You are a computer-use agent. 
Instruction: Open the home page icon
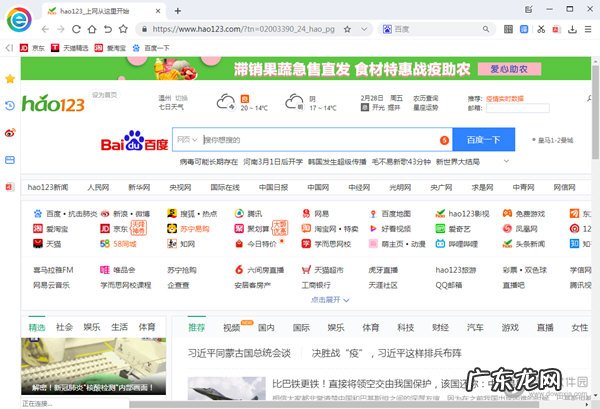92,29
